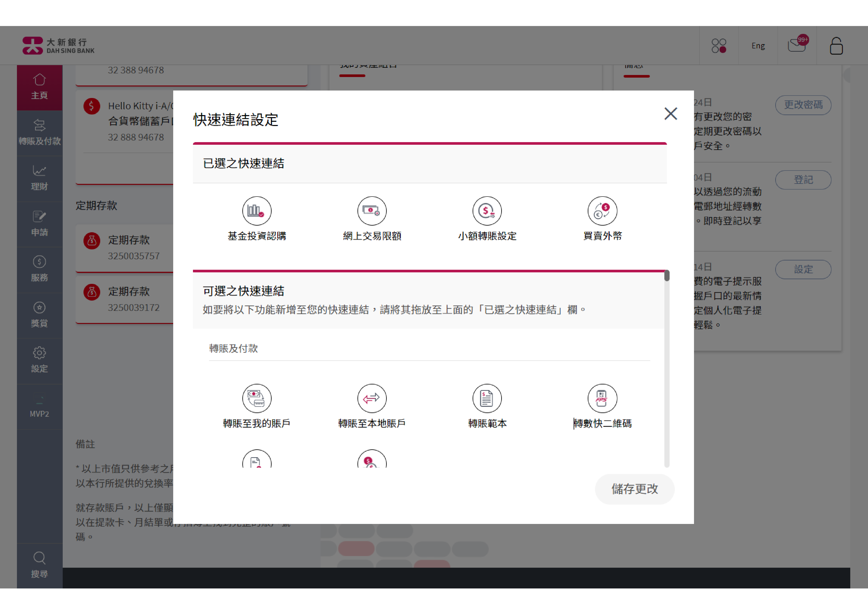Click the 設定 button in reminders
This screenshot has width=868, height=607.
pos(803,269)
